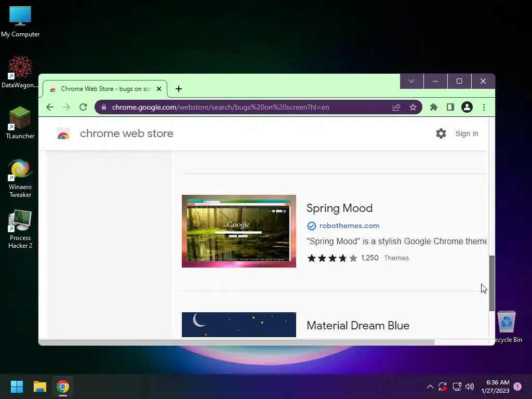532x399 pixels.
Task: Show hidden system tray icons
Action: pos(430,387)
